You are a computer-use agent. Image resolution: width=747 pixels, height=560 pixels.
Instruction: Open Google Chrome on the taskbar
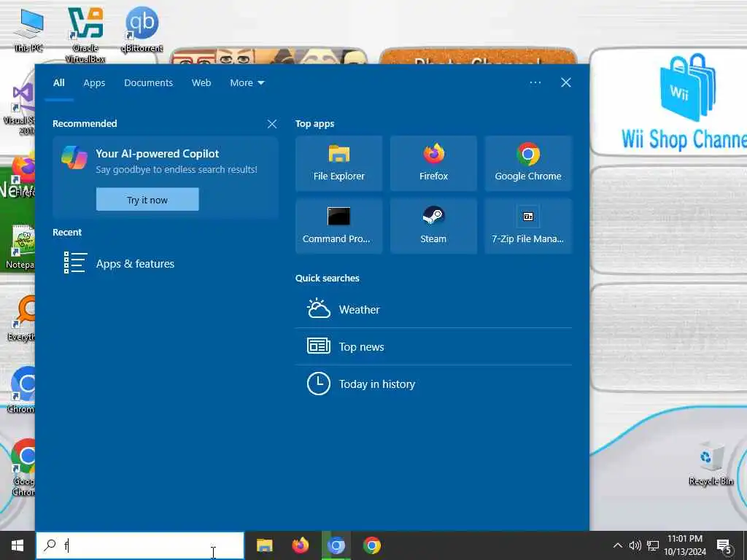371,545
